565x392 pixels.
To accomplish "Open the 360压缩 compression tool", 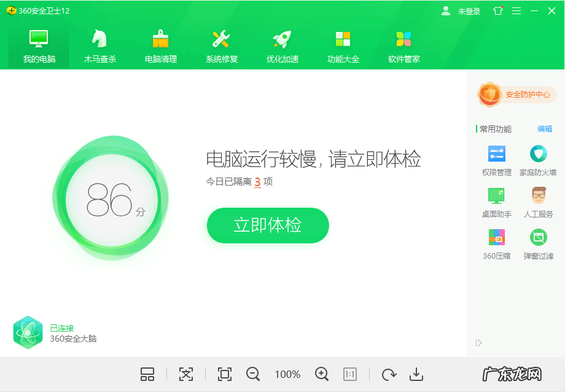I will coord(496,243).
